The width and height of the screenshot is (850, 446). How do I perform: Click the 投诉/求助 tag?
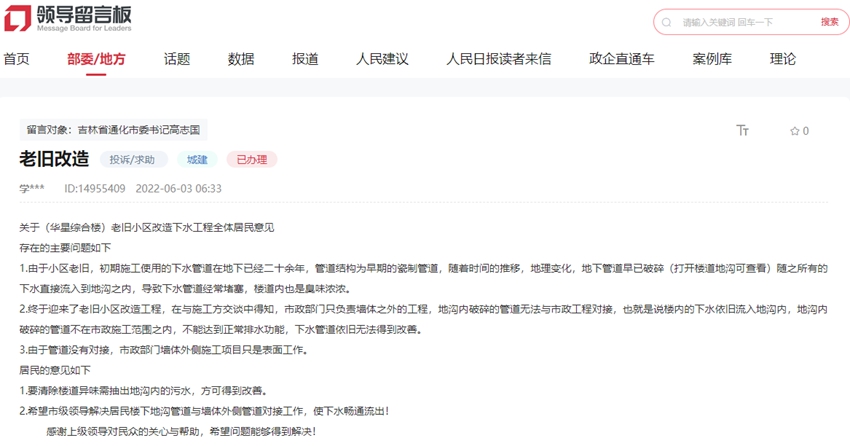133,159
